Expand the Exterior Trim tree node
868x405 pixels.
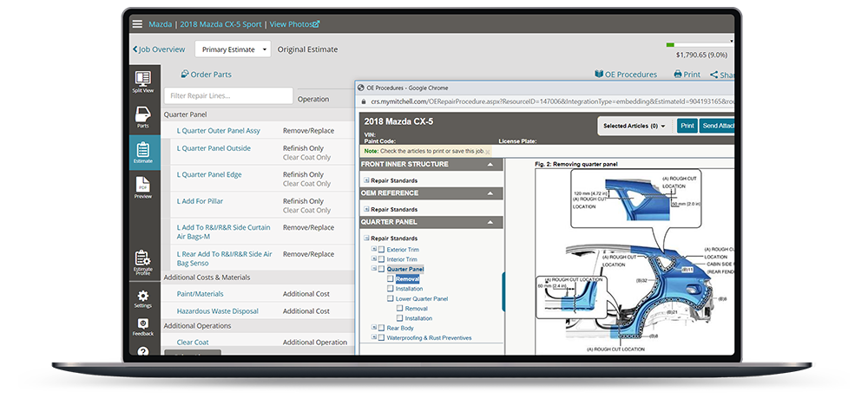tap(374, 249)
